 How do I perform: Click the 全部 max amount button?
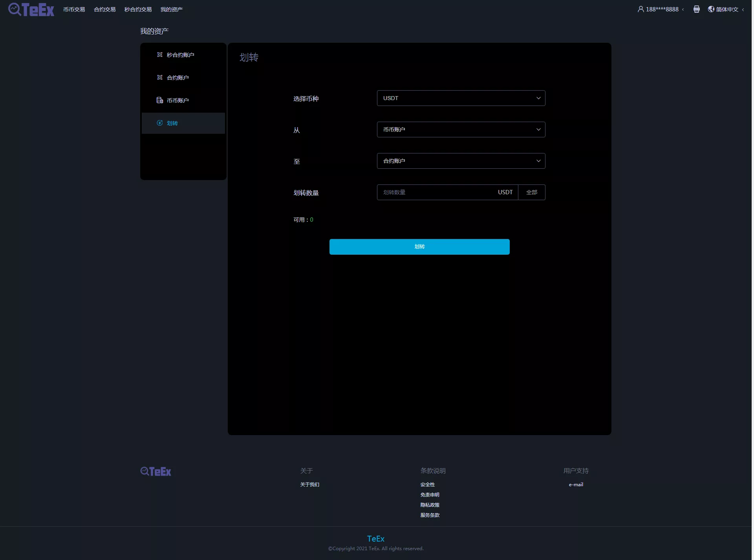click(532, 192)
